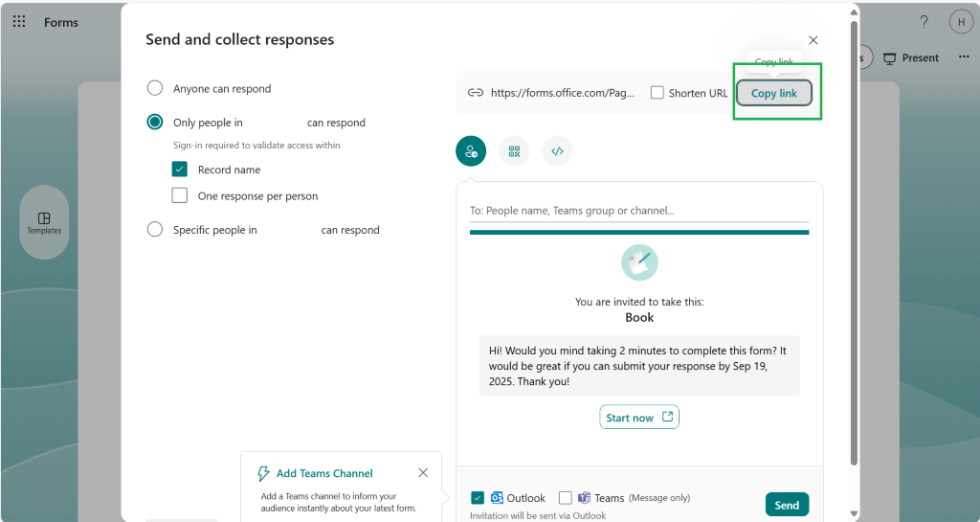Check the Shorten URL checkbox
Screen dimensions: 980x522
click(x=657, y=93)
